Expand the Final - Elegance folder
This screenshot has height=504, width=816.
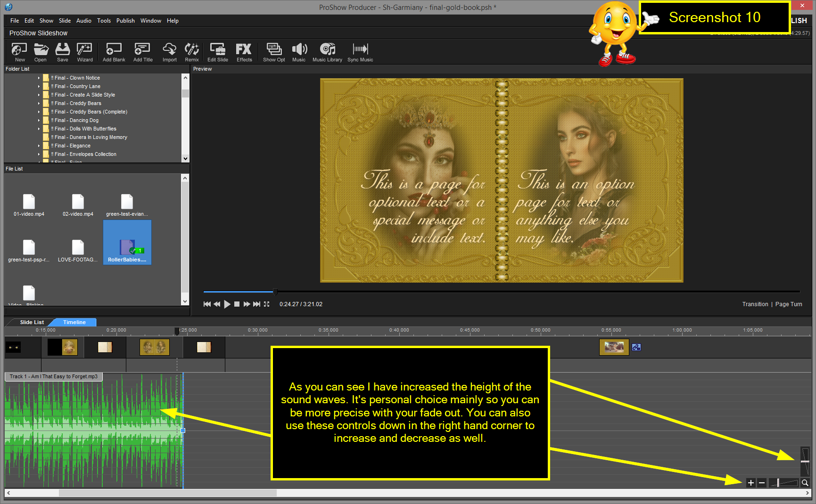39,146
